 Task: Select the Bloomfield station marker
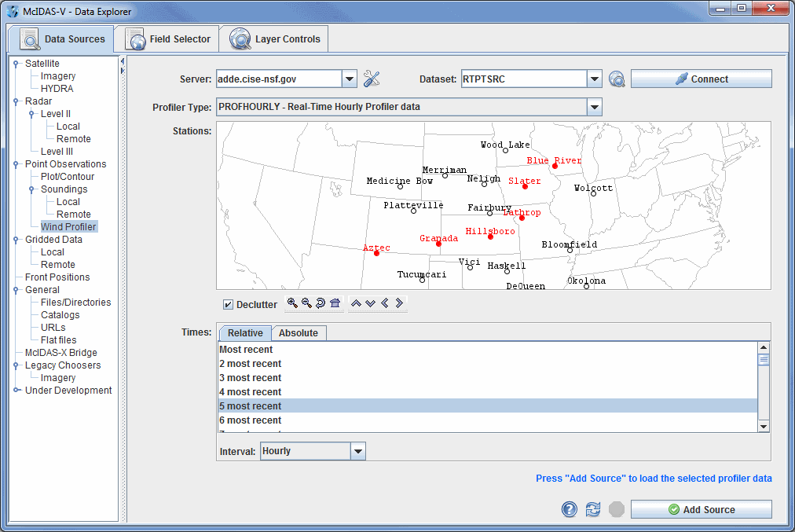(570, 250)
